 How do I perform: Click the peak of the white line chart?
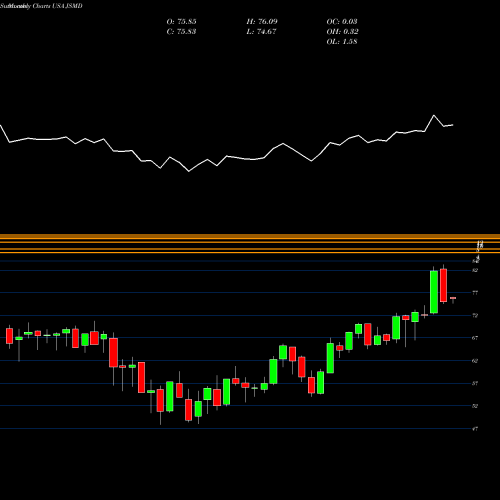(x=434, y=115)
